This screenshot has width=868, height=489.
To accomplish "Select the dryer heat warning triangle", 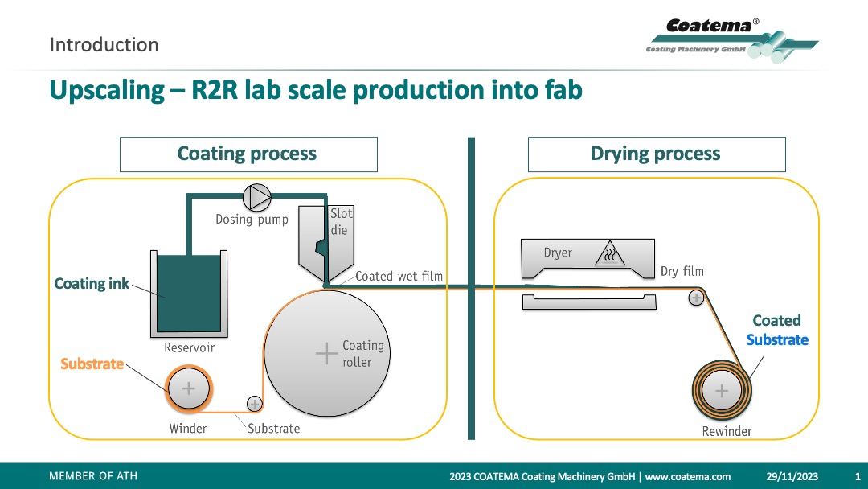I will click(x=609, y=253).
